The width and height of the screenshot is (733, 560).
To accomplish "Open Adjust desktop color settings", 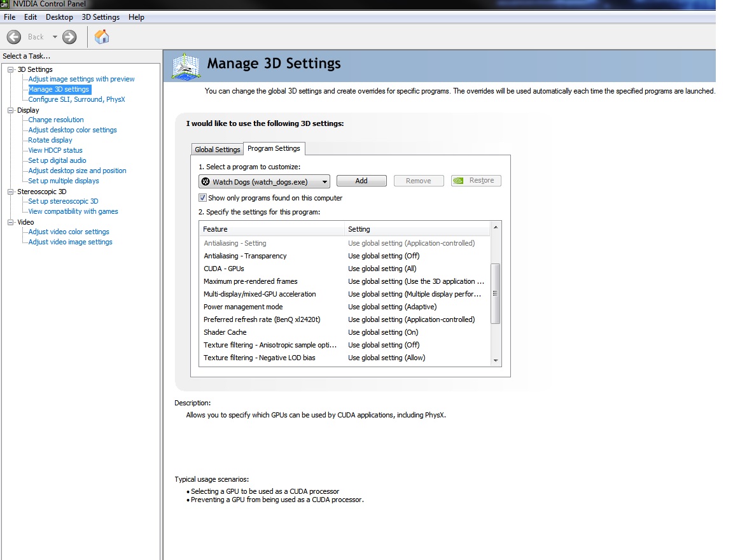I will [x=73, y=130].
